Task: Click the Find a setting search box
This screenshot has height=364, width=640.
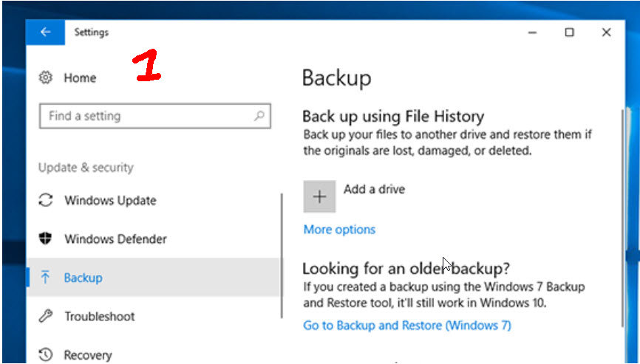Action: pyautogui.click(x=148, y=116)
